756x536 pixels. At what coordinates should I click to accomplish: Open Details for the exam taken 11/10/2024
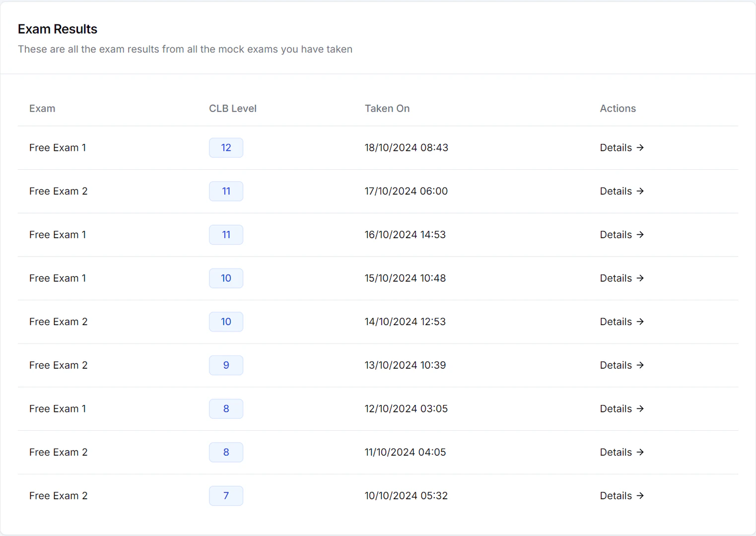[616, 452]
